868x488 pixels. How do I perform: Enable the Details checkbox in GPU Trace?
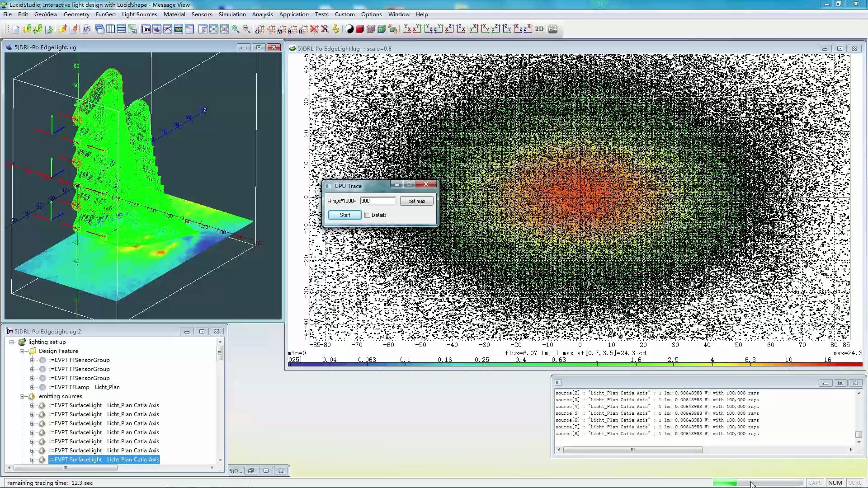point(368,215)
